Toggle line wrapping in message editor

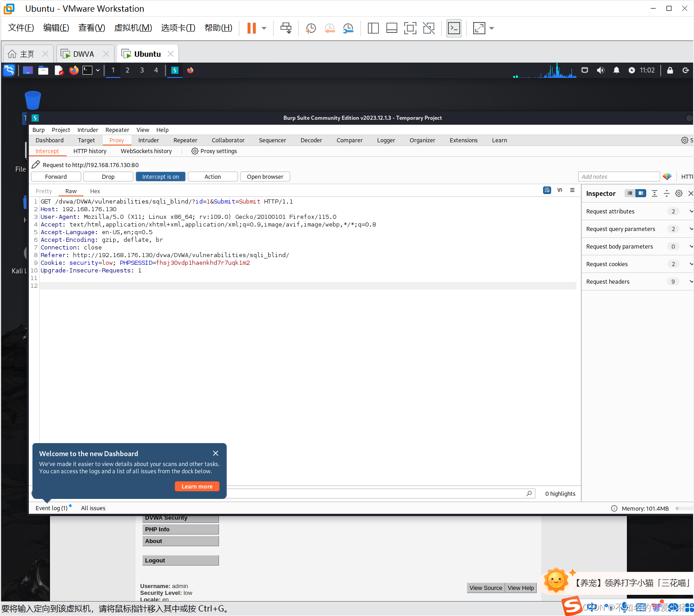pyautogui.click(x=547, y=190)
